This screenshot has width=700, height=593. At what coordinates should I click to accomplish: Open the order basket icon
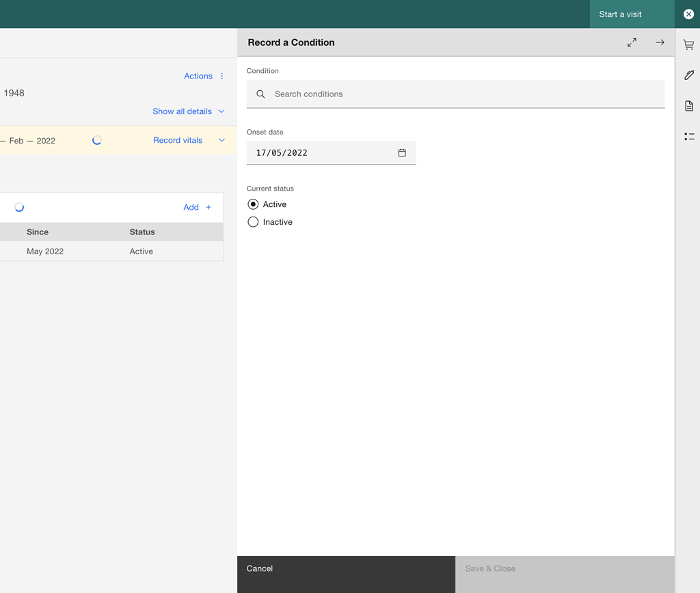coord(688,44)
